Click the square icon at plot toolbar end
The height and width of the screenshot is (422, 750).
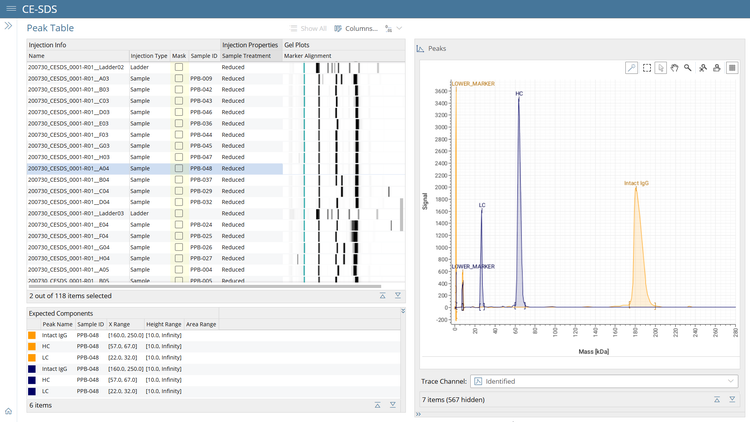(732, 68)
